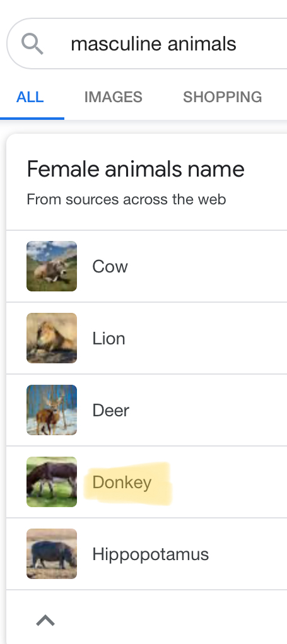Image resolution: width=287 pixels, height=644 pixels.
Task: Select the Cow list entry label
Action: tap(110, 267)
